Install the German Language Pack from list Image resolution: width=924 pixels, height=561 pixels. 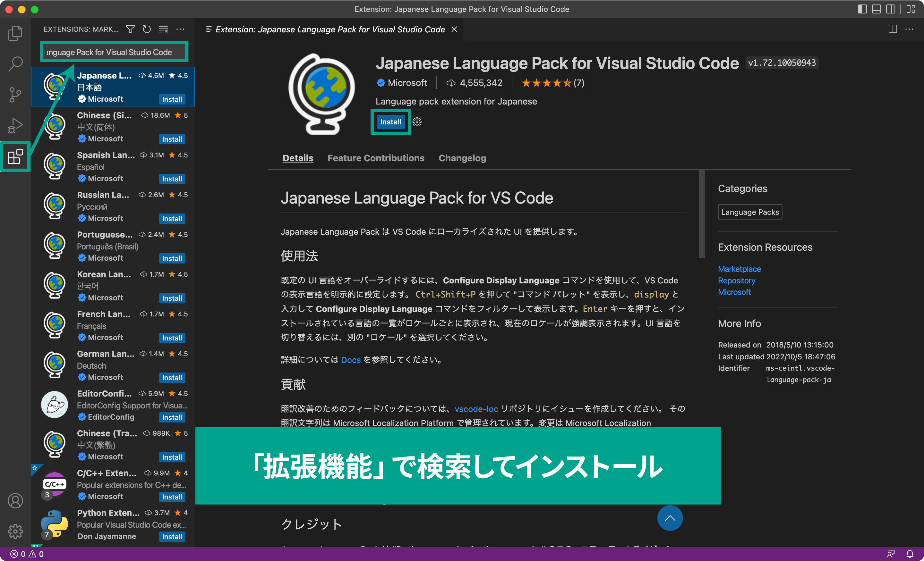172,377
